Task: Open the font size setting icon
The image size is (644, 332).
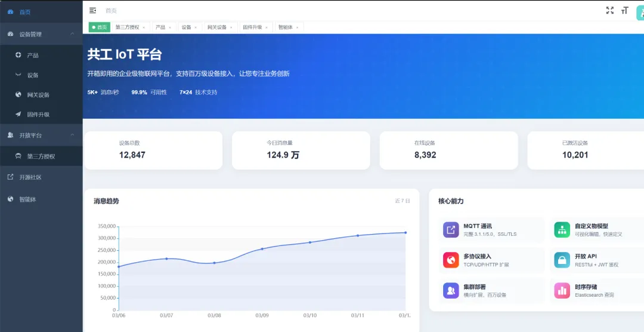Action: 625,11
